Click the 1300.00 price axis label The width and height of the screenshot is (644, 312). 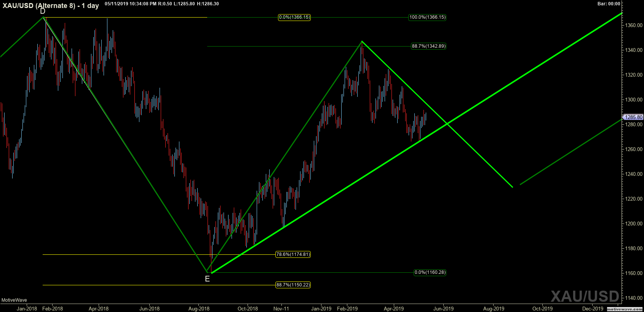[x=634, y=100]
